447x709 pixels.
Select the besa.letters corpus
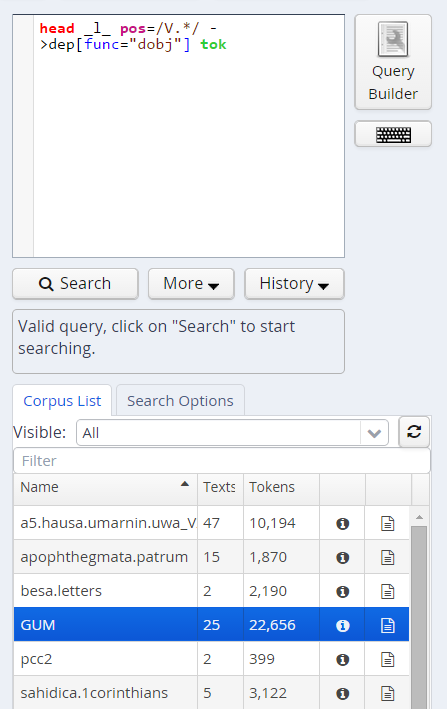211,591
